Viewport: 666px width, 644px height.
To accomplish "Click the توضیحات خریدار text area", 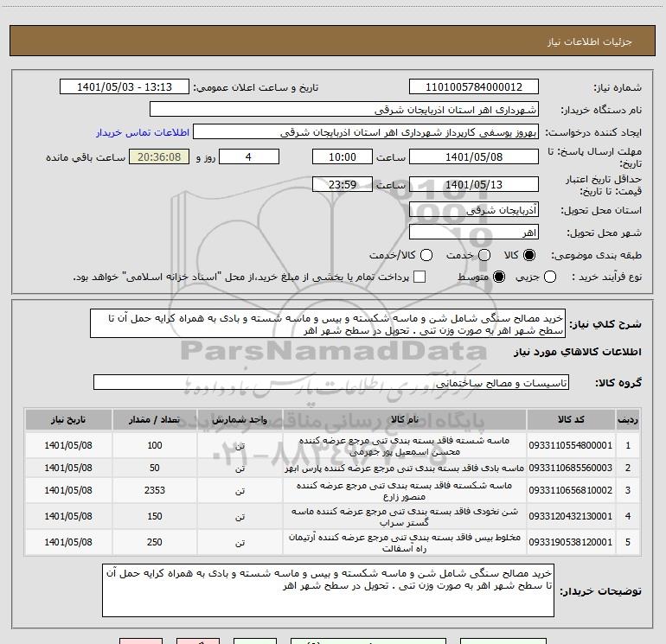I will 328,590.
